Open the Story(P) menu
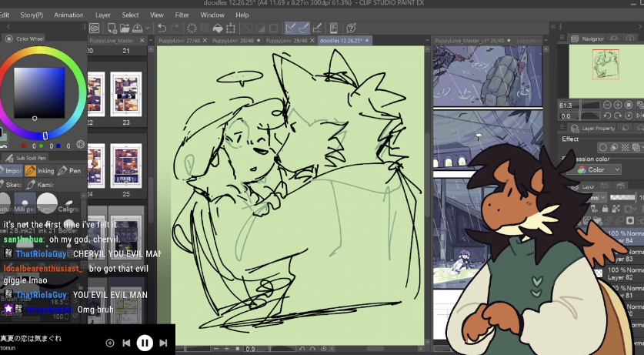The height and width of the screenshot is (355, 644). coord(32,15)
